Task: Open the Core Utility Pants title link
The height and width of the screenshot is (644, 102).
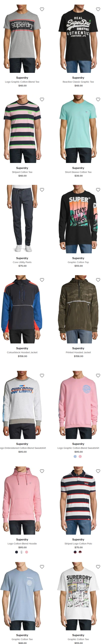Action: 22,262
